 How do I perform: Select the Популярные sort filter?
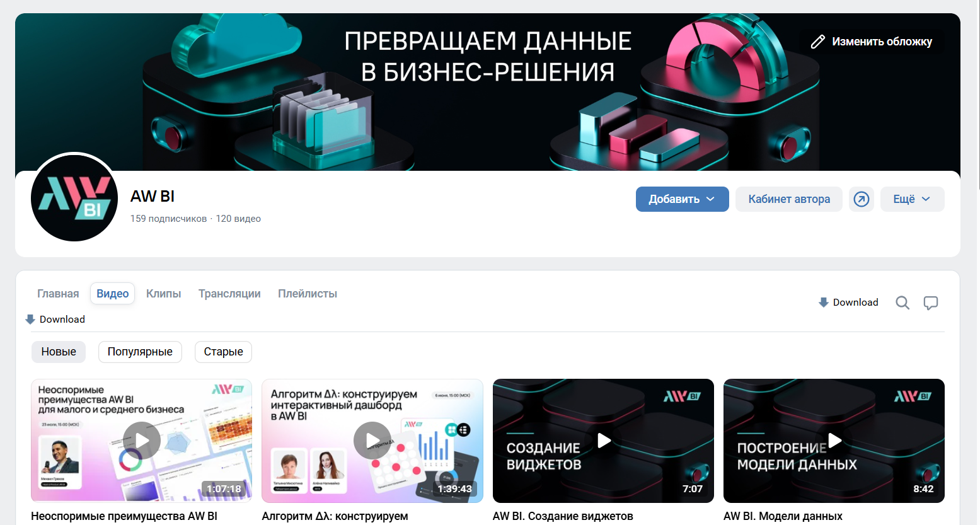pyautogui.click(x=140, y=352)
